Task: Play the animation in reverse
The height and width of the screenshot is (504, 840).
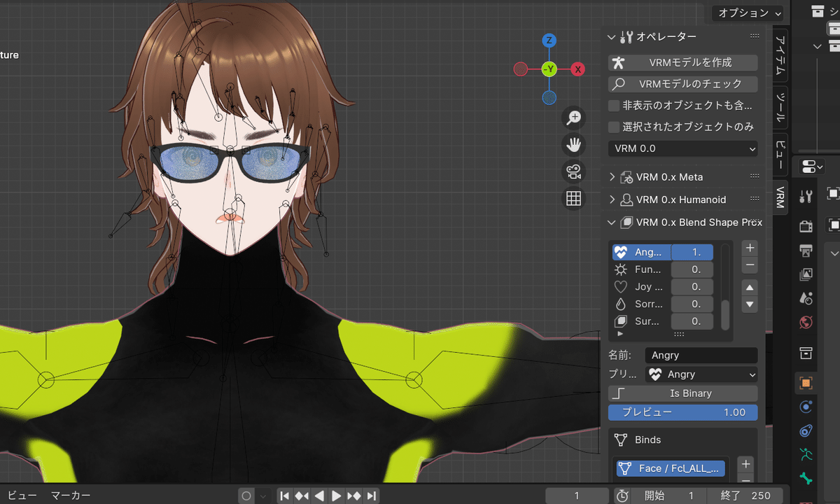Action: pyautogui.click(x=318, y=496)
